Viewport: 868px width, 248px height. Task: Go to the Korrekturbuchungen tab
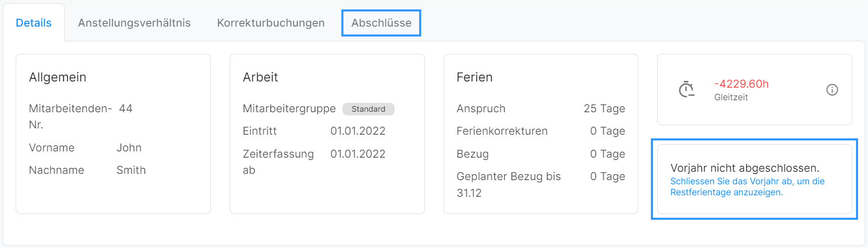tap(271, 23)
